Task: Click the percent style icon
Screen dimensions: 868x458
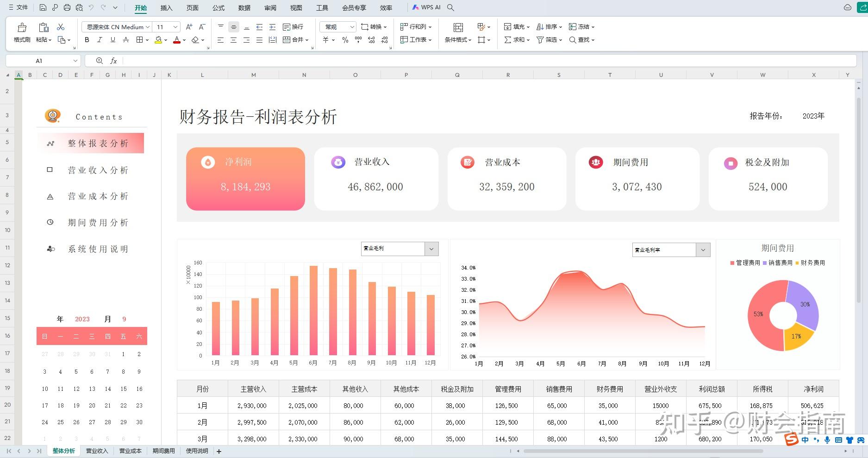Action: tap(345, 40)
